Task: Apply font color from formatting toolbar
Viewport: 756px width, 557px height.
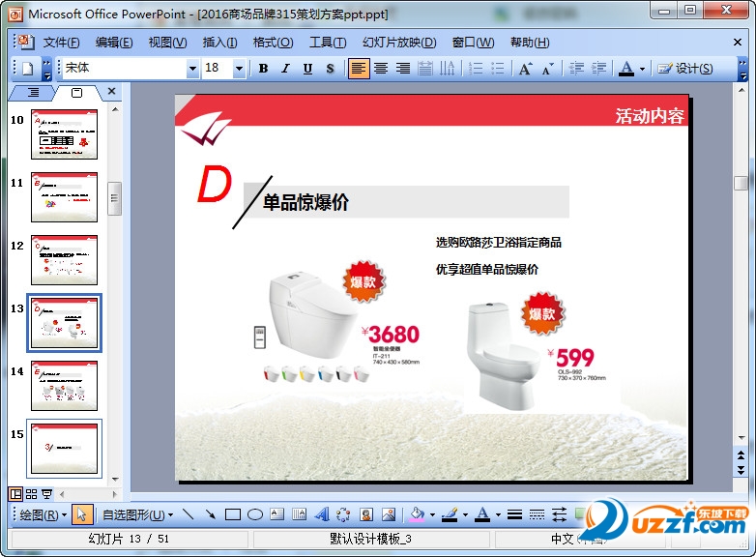Action: [626, 69]
